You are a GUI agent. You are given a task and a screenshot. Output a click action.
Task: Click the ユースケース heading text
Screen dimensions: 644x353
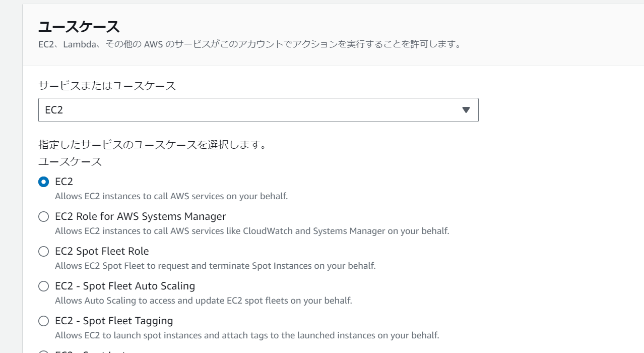[x=79, y=26]
